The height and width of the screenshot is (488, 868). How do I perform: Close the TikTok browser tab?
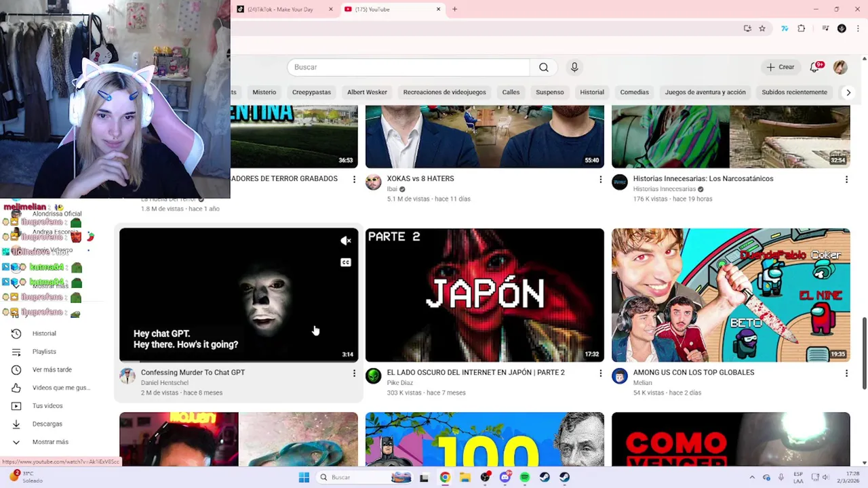(331, 9)
